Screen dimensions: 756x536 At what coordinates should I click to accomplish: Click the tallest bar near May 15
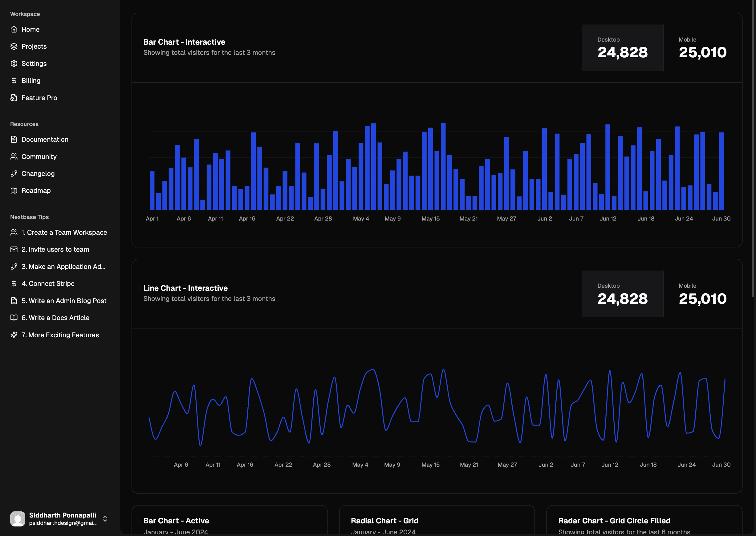click(443, 166)
